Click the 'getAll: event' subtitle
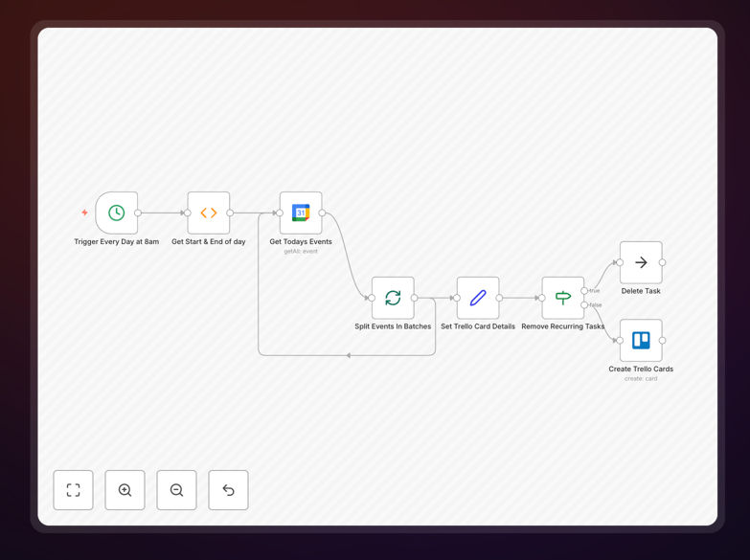 pos(301,252)
